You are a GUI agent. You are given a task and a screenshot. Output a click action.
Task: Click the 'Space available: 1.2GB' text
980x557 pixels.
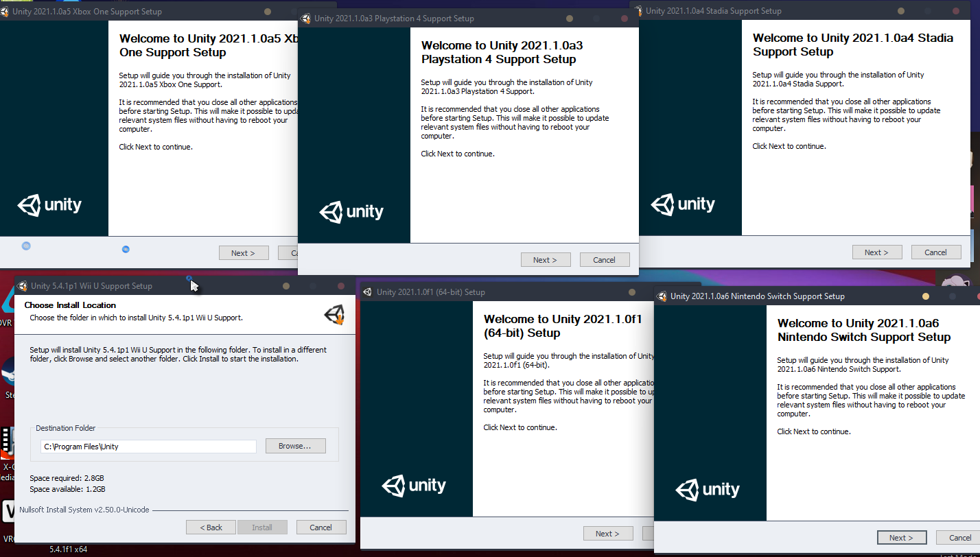pyautogui.click(x=68, y=489)
